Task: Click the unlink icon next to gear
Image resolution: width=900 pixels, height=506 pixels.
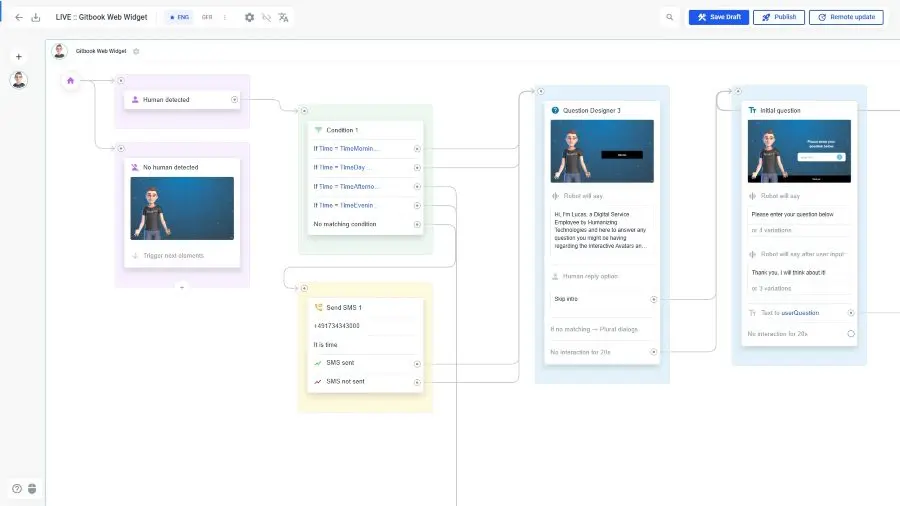Action: click(x=266, y=17)
